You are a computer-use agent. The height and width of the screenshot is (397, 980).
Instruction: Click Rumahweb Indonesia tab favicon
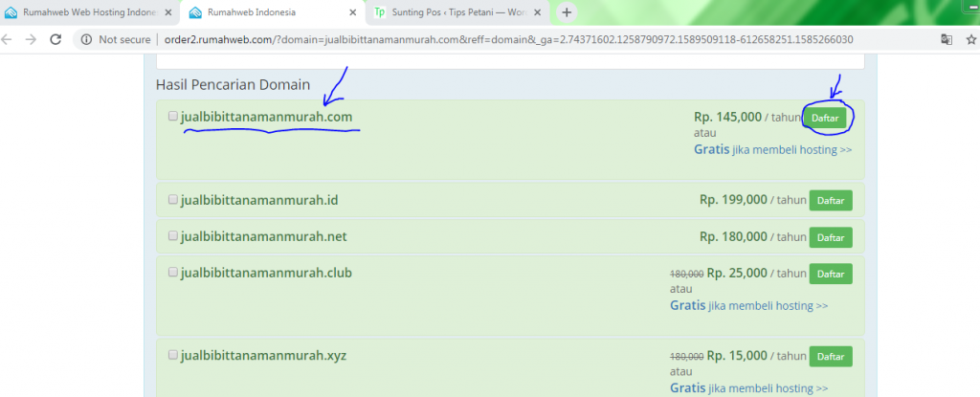click(195, 11)
